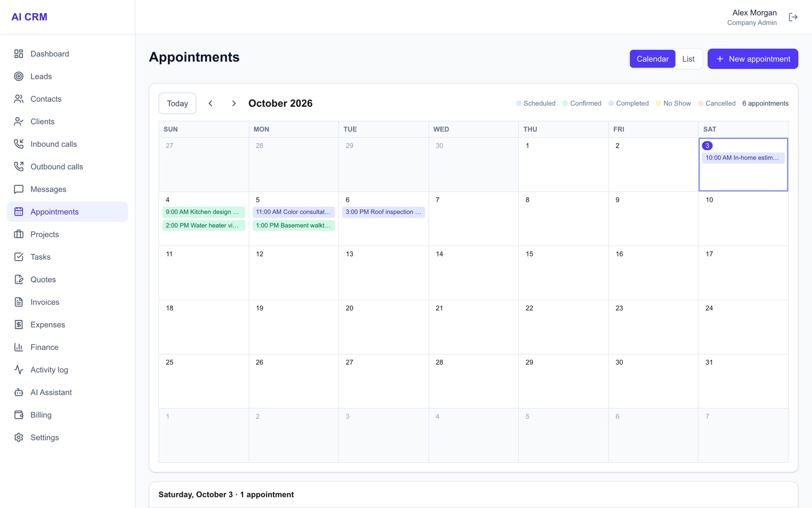Open the 9:00 AM Kitchen design appointment
812x508 pixels.
click(x=204, y=212)
